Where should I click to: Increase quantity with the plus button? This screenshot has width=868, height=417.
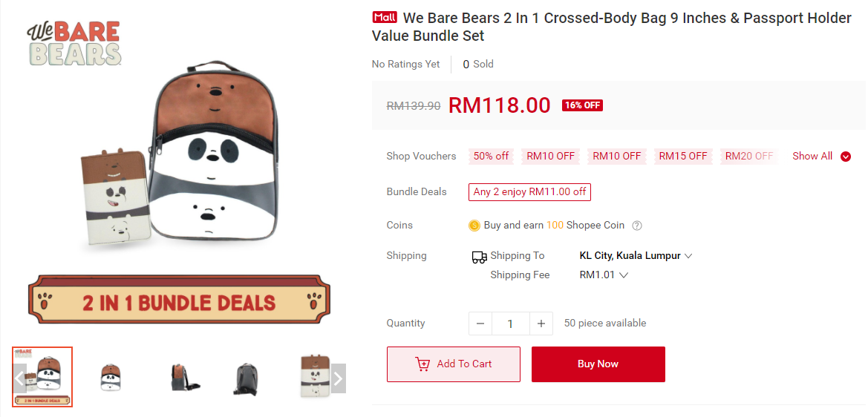541,324
